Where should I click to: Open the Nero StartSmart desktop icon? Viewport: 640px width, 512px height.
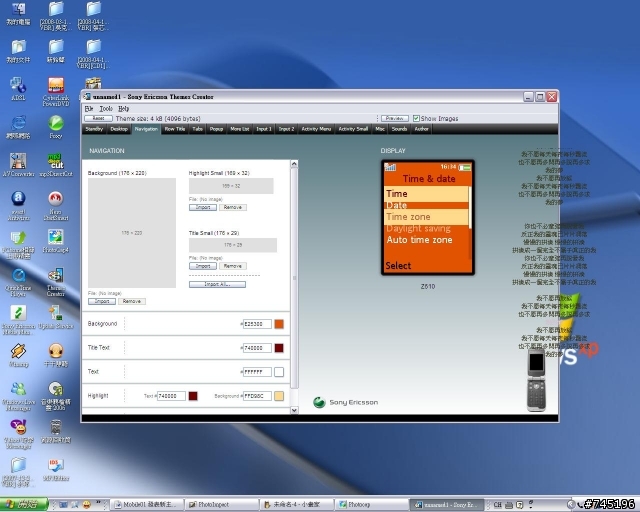pos(56,206)
